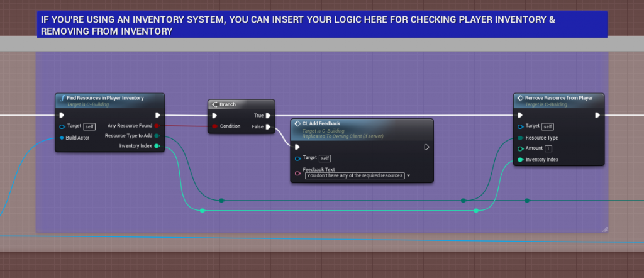Click the Branch node header icon

tap(214, 104)
